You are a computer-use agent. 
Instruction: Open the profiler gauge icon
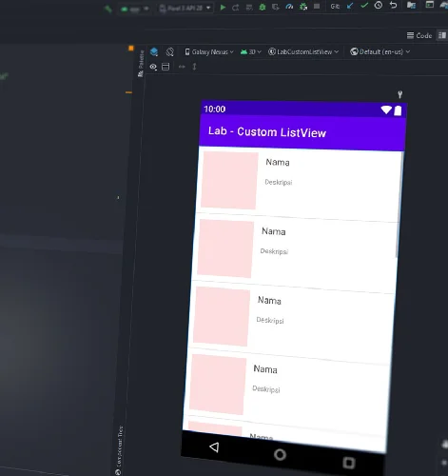click(289, 7)
